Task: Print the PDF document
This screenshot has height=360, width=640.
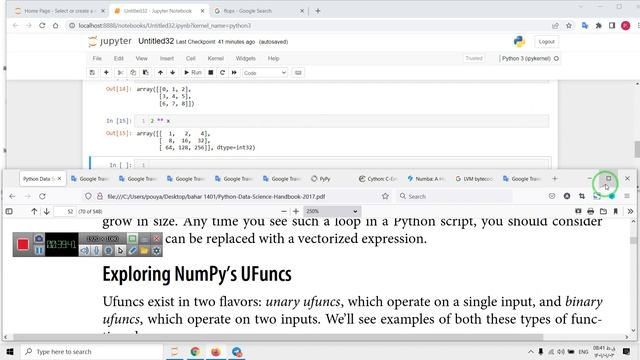Action: click(591, 211)
